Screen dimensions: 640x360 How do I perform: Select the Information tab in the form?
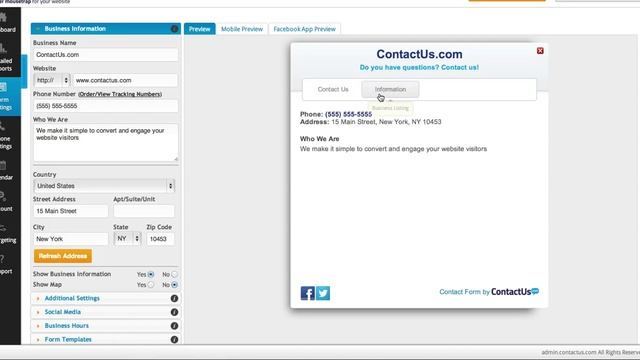390,89
